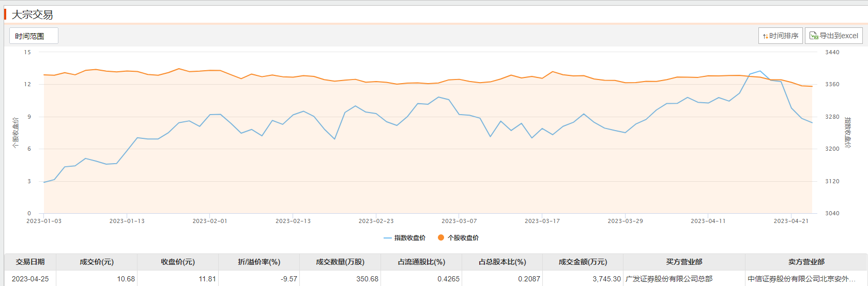Click the 3040 right axis value

pyautogui.click(x=832, y=213)
